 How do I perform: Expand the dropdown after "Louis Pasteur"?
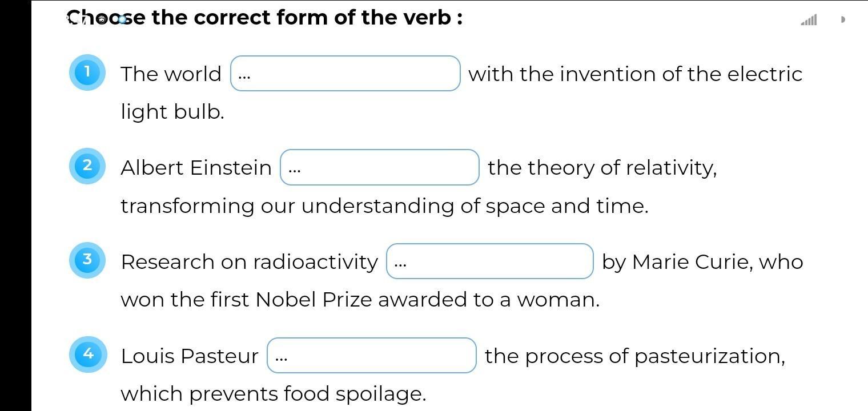pos(371,356)
